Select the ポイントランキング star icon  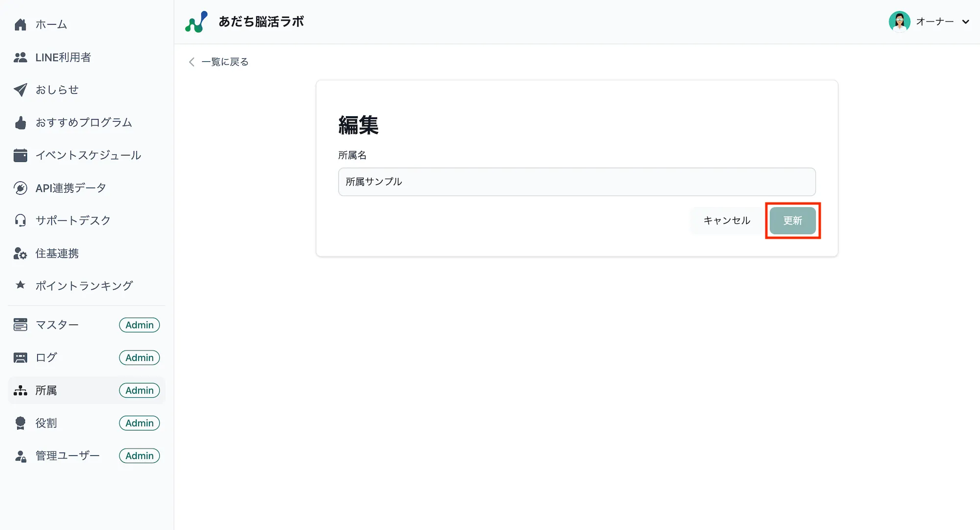pos(20,285)
